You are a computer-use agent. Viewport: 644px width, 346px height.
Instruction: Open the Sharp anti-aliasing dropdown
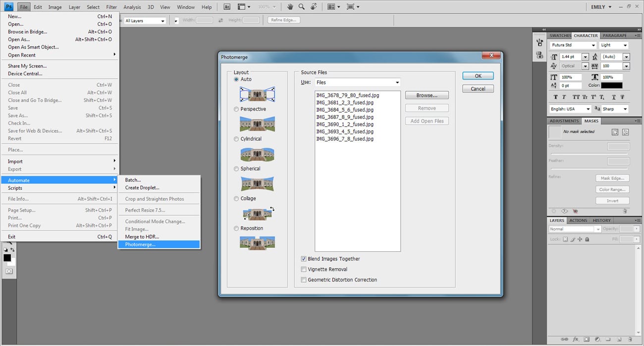click(x=615, y=109)
